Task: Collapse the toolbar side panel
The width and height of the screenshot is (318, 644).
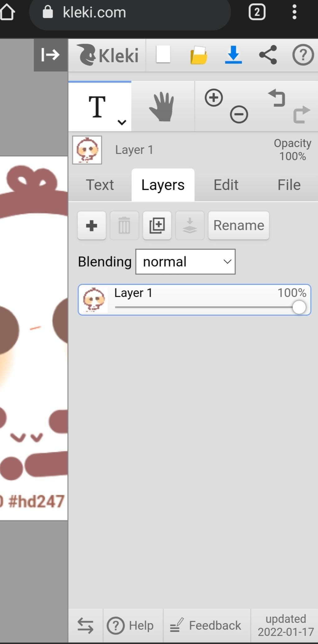Action: coord(51,55)
